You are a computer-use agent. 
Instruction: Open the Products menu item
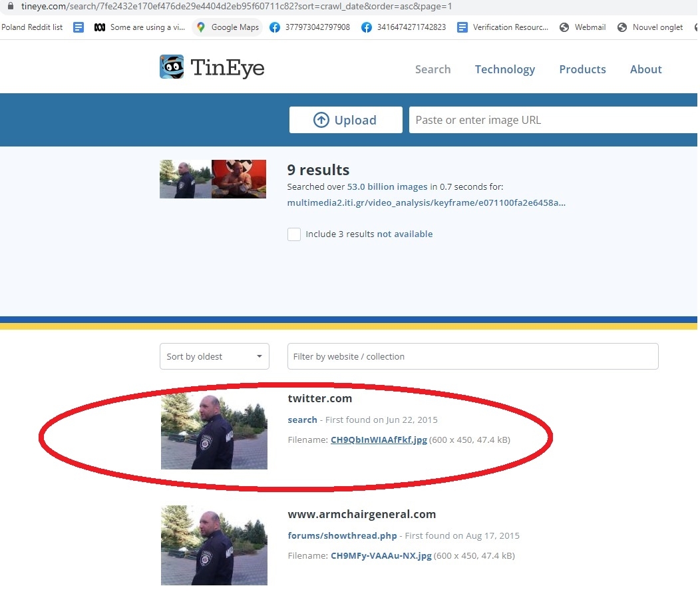582,69
